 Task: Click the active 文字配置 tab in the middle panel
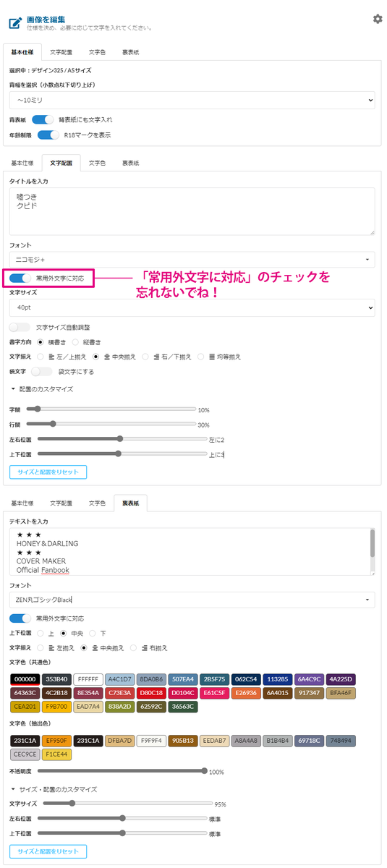(x=61, y=163)
